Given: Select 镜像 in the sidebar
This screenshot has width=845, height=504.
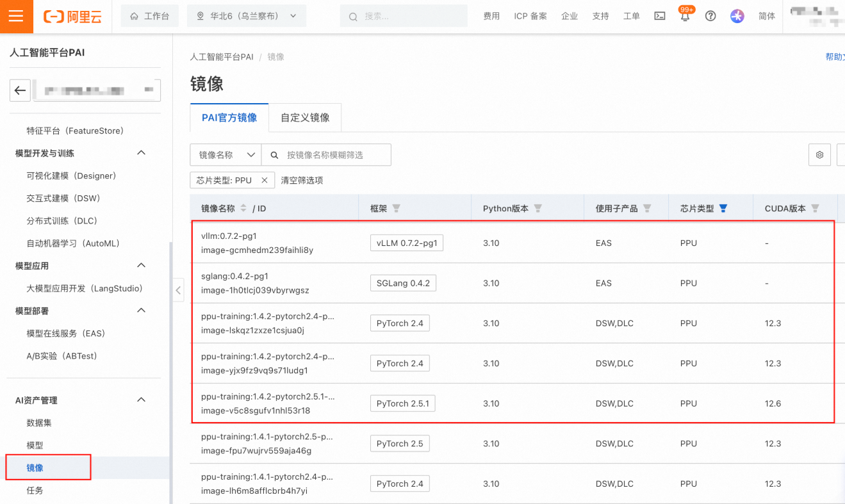Looking at the screenshot, I should pos(35,467).
